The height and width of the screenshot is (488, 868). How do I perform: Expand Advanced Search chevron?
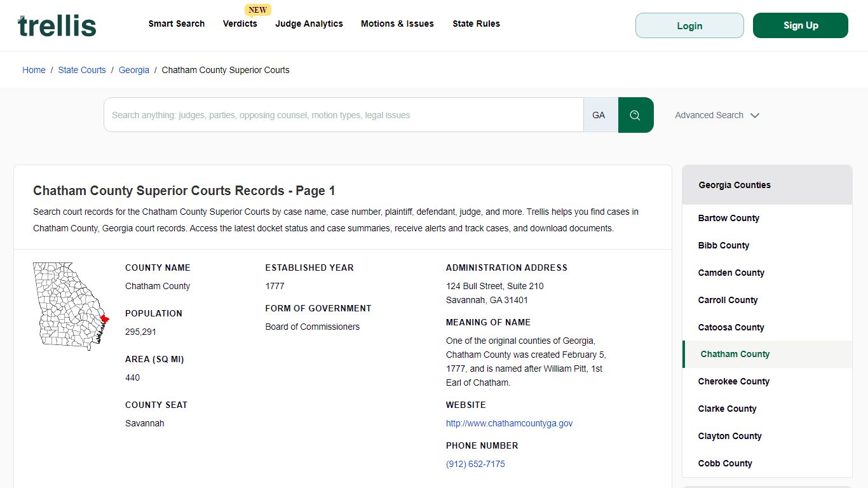pyautogui.click(x=755, y=116)
